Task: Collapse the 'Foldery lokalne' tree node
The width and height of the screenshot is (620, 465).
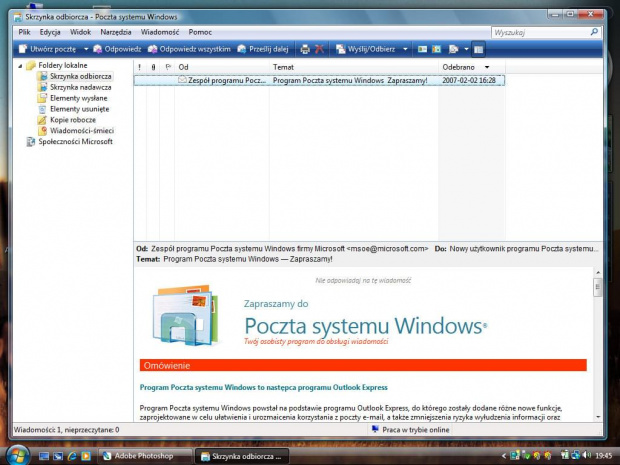Action: pyautogui.click(x=20, y=66)
